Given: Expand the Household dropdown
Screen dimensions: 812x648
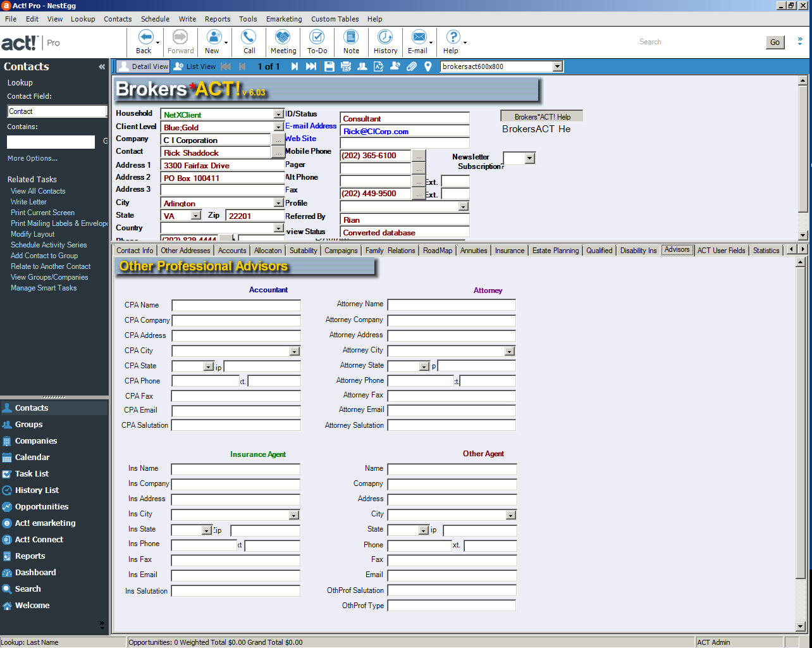Looking at the screenshot, I should tap(279, 115).
